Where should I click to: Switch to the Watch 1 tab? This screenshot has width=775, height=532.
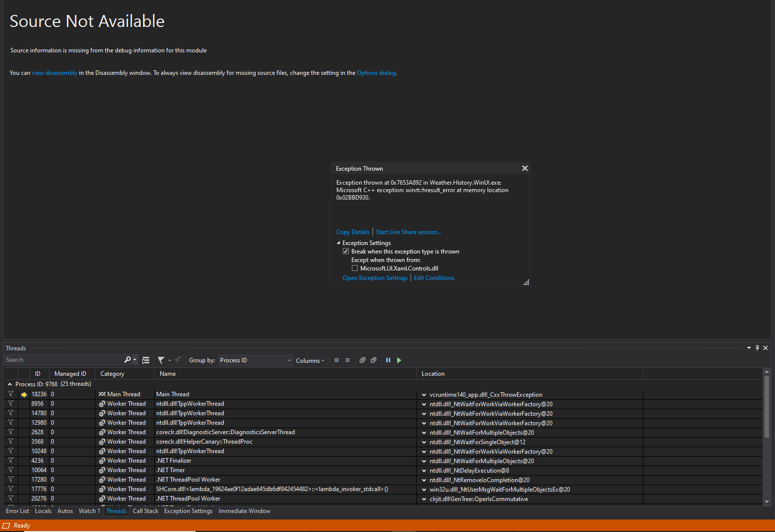89,511
